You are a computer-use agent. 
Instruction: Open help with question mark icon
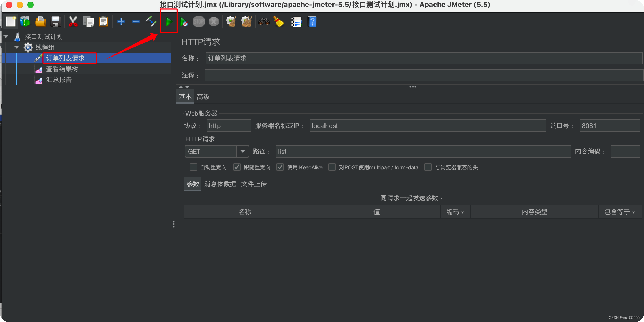[312, 21]
